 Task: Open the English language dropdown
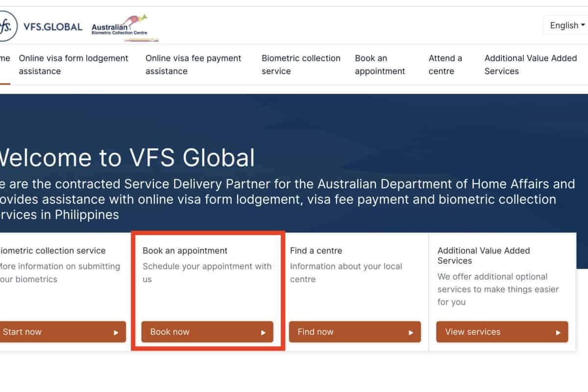click(x=567, y=25)
